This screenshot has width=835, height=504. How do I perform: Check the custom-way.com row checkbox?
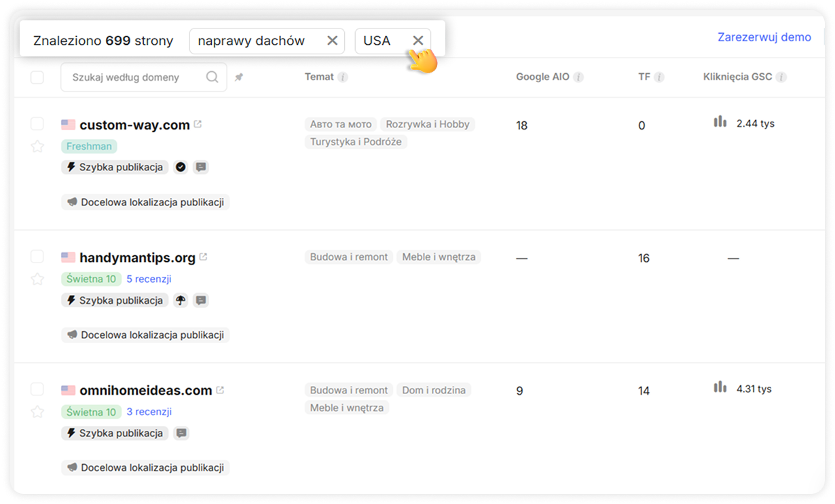pos(37,123)
